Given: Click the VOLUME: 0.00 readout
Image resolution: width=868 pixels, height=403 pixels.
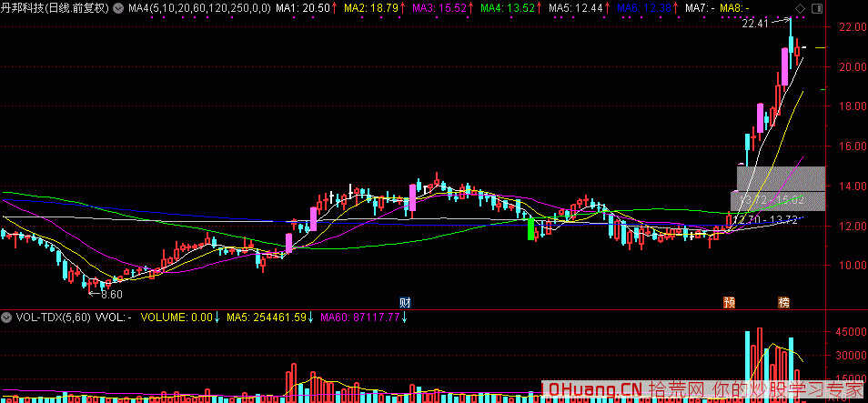Looking at the screenshot, I should (x=177, y=317).
